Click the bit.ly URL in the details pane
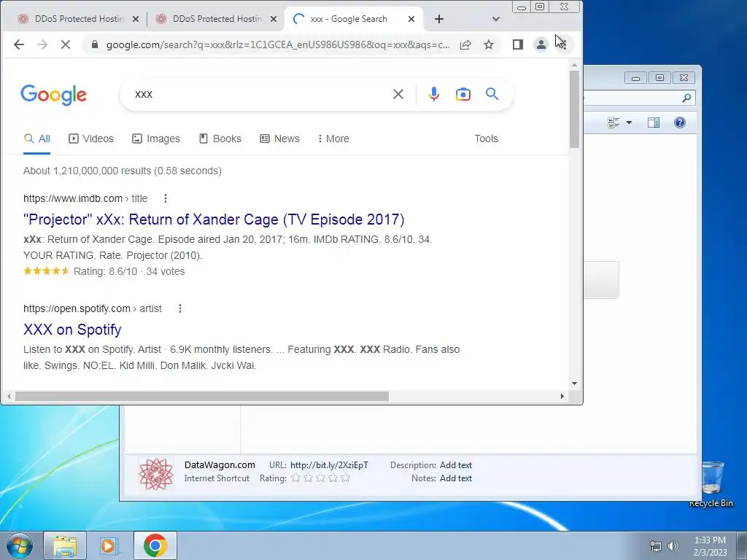This screenshot has width=747, height=560. coord(329,465)
